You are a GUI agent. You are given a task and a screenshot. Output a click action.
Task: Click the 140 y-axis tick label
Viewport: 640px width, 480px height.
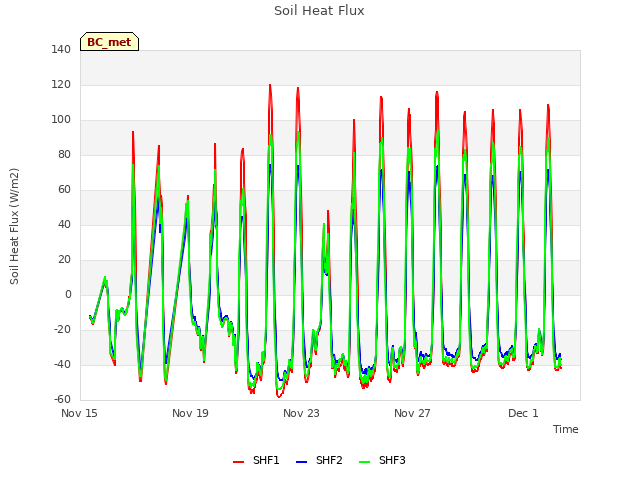click(x=61, y=49)
